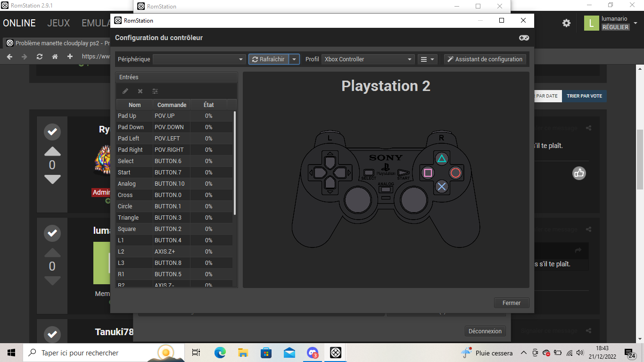Open the JEUX menu section
This screenshot has height=362, width=644.
click(x=58, y=23)
